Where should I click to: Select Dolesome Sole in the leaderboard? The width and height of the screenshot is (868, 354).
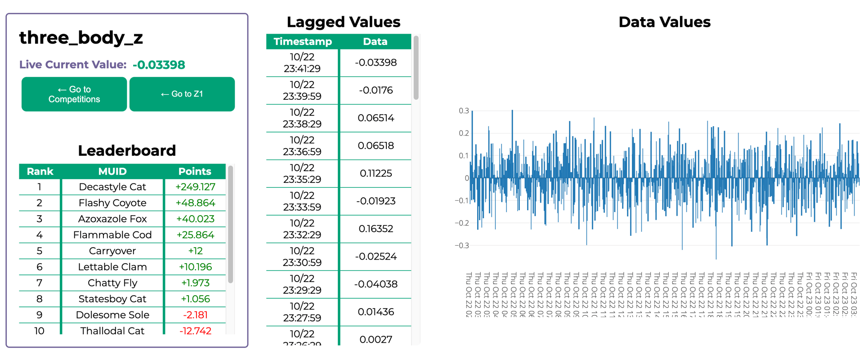(x=112, y=315)
